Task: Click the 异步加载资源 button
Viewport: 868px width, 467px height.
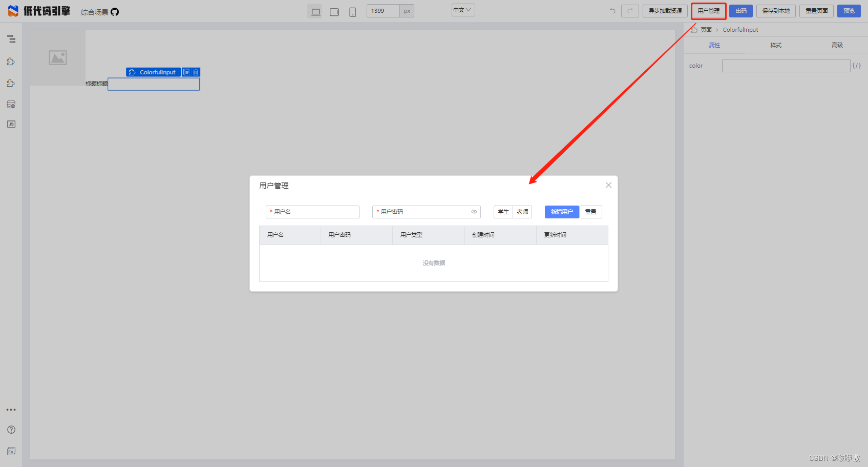Action: click(x=665, y=11)
